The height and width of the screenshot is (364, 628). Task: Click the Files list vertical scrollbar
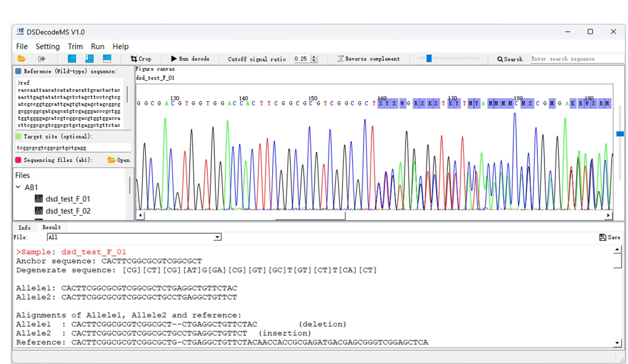(x=130, y=185)
